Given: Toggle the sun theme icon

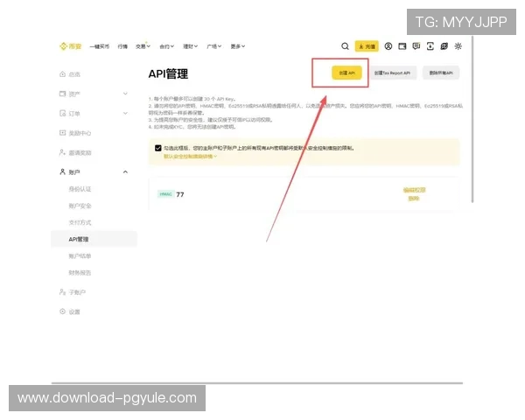Looking at the screenshot, I should [458, 46].
